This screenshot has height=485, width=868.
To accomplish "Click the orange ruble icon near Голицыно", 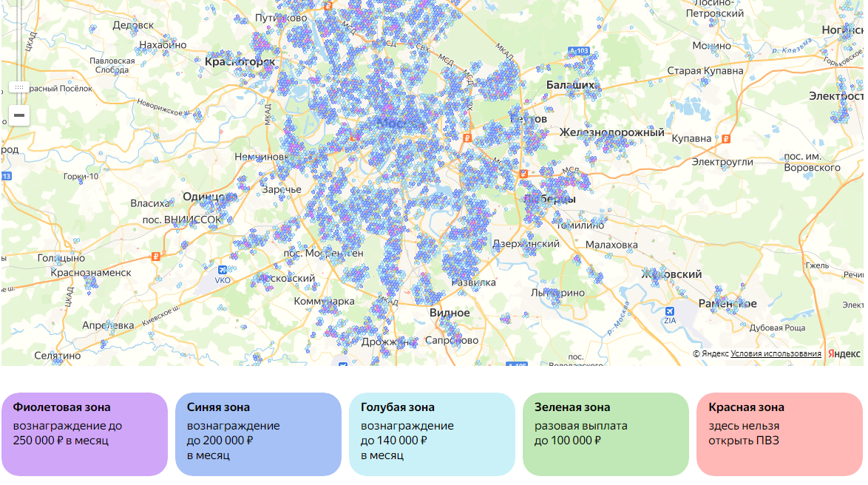I will point(156,257).
